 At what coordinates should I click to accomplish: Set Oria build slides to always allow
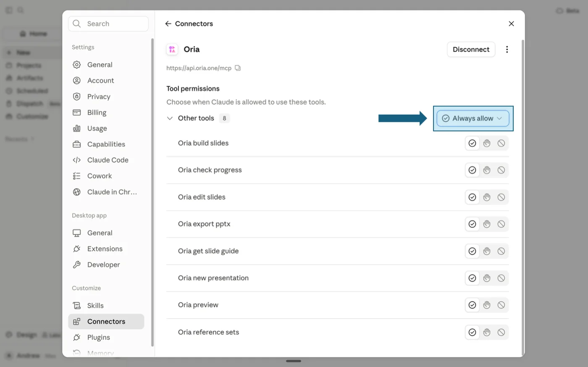472,143
